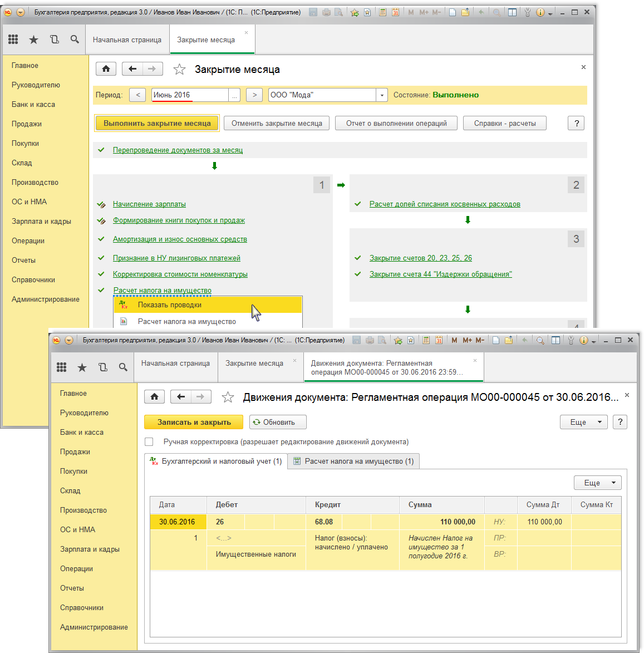Click Отменить закрытие месяца button
Viewport: 644px width, 653px height.
click(277, 123)
